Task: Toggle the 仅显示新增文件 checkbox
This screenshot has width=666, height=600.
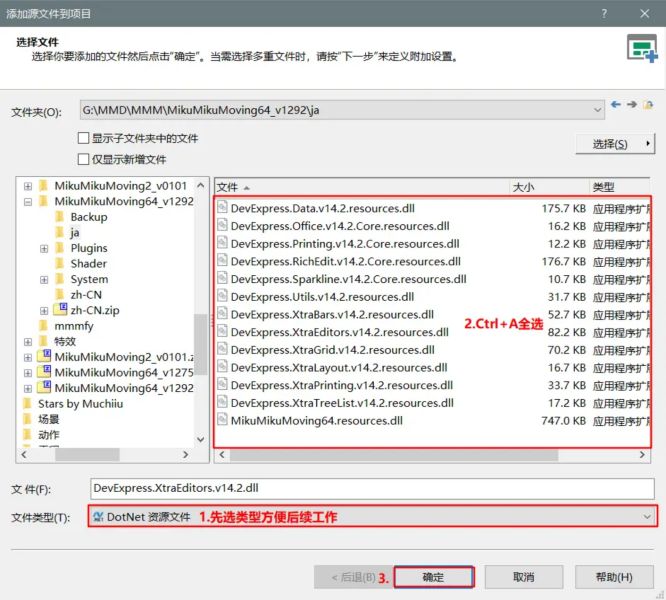Action: [84, 159]
